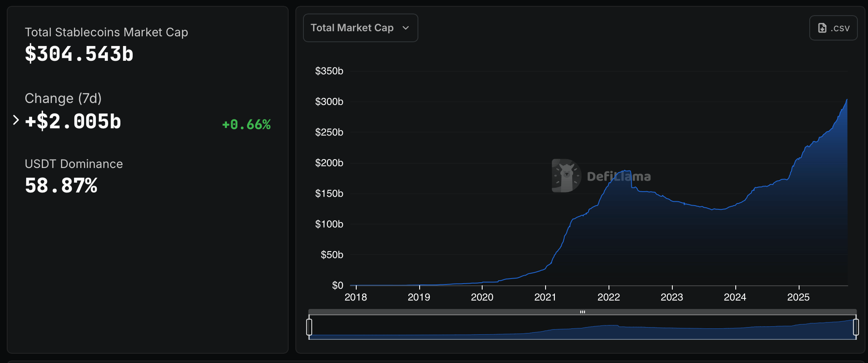Click the 2024 label on the x-axis
Viewport: 868px width, 363px height.
pyautogui.click(x=735, y=297)
